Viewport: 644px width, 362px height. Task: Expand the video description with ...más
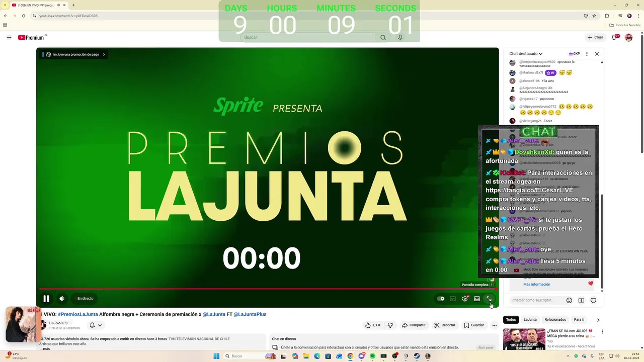[x=46, y=349]
